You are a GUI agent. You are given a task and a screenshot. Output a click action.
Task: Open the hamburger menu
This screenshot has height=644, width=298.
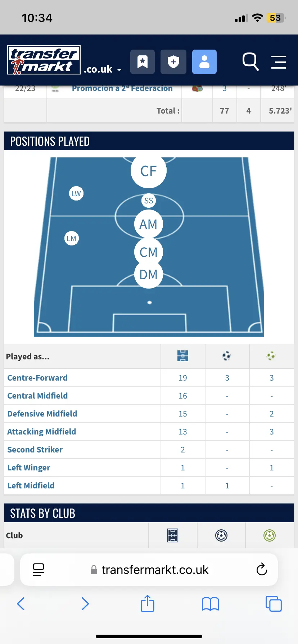point(278,62)
